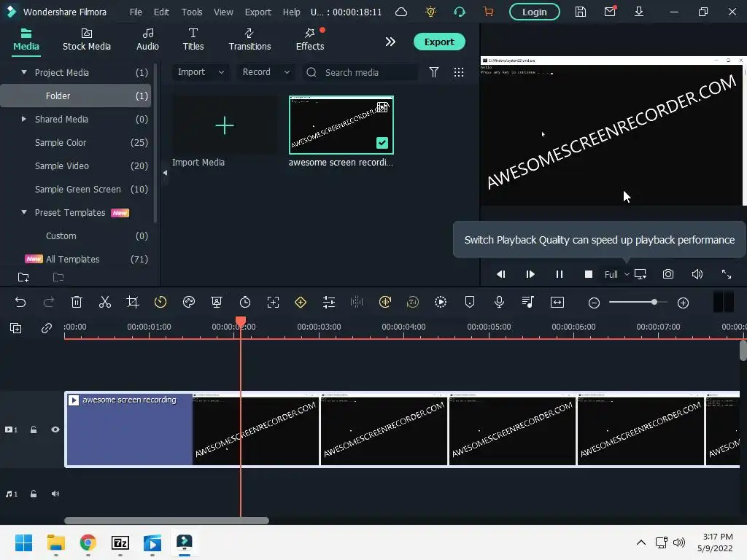Open the speed control icon
This screenshot has width=747, height=560.
[x=160, y=302]
